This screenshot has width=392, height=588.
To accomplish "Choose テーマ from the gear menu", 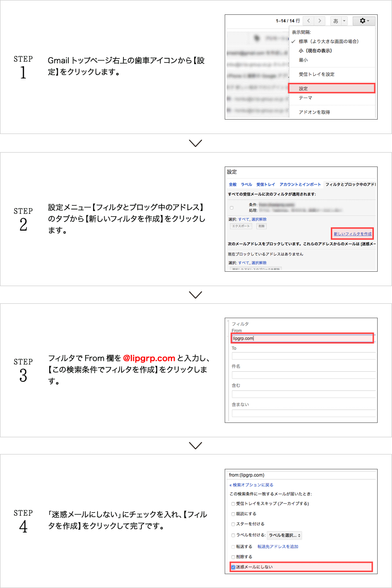I will (x=305, y=98).
